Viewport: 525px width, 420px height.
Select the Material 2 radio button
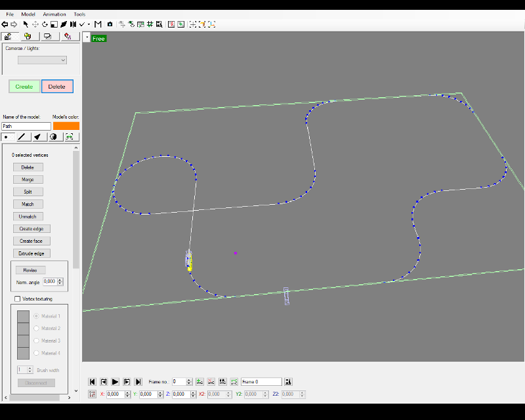coord(36,328)
